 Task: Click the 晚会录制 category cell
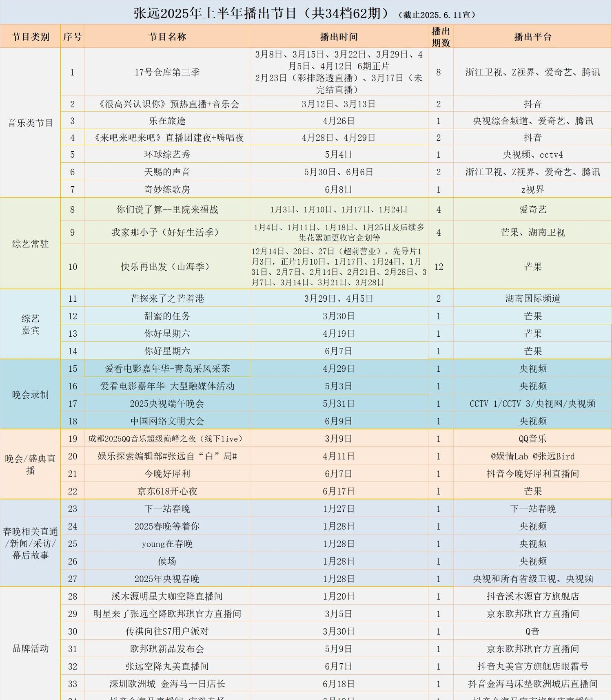coord(31,394)
